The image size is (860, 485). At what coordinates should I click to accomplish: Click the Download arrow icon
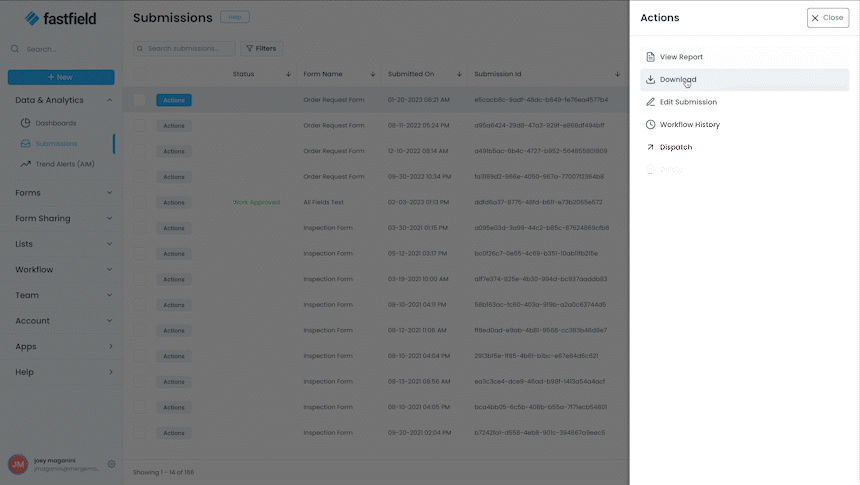click(651, 80)
